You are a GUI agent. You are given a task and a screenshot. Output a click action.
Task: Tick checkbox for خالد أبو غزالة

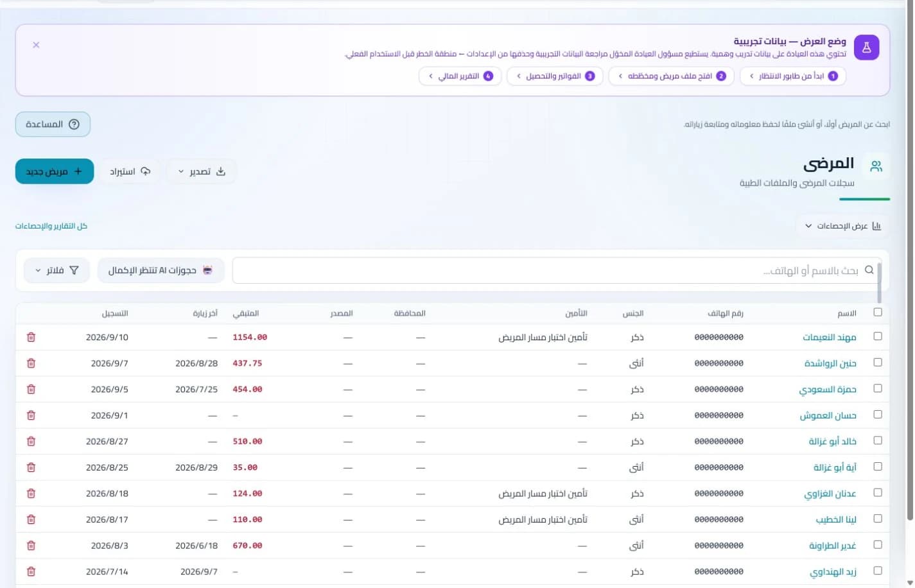coord(878,440)
